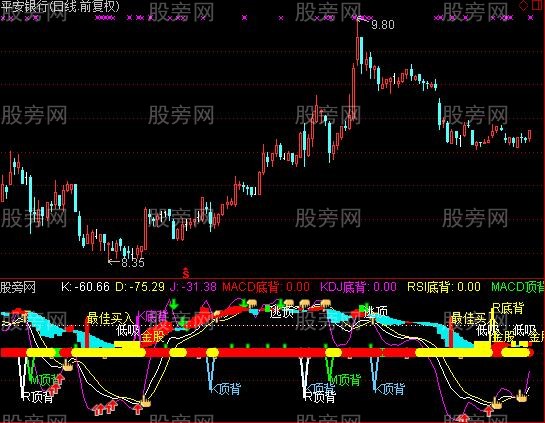Click the 股旁网 indicator name in sub-panel header

(x=18, y=287)
